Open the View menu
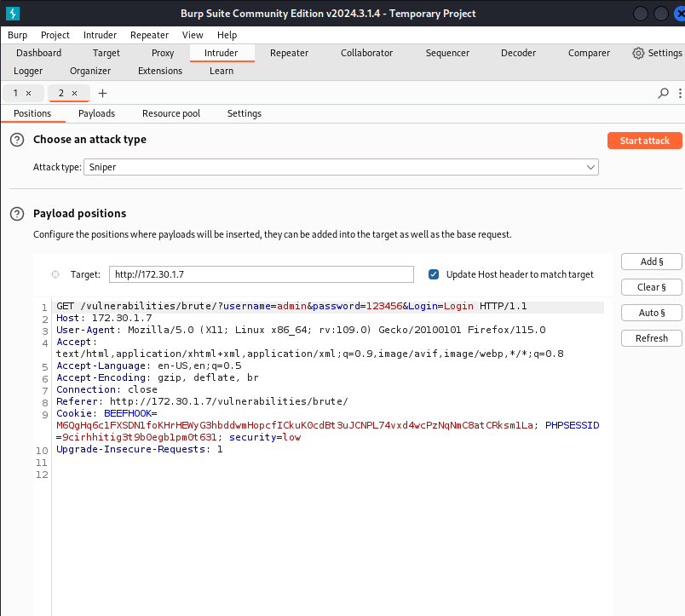The width and height of the screenshot is (685, 616). (193, 35)
